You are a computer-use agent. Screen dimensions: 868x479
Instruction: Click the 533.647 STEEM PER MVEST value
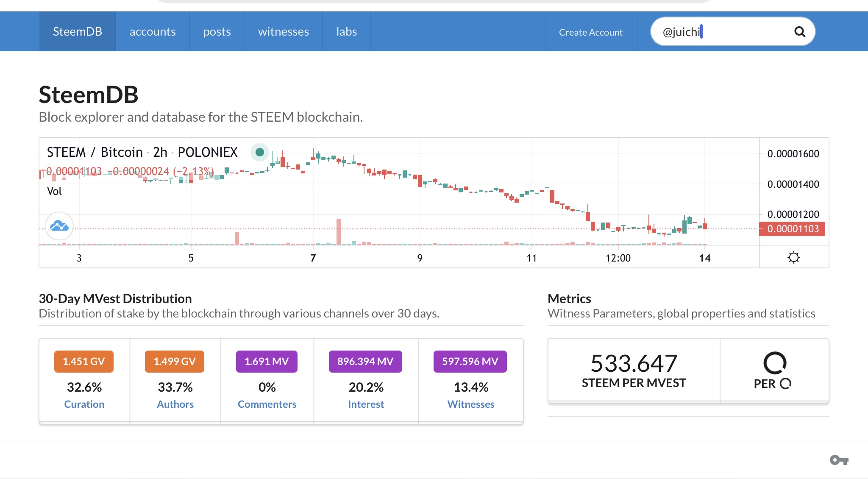pos(634,363)
